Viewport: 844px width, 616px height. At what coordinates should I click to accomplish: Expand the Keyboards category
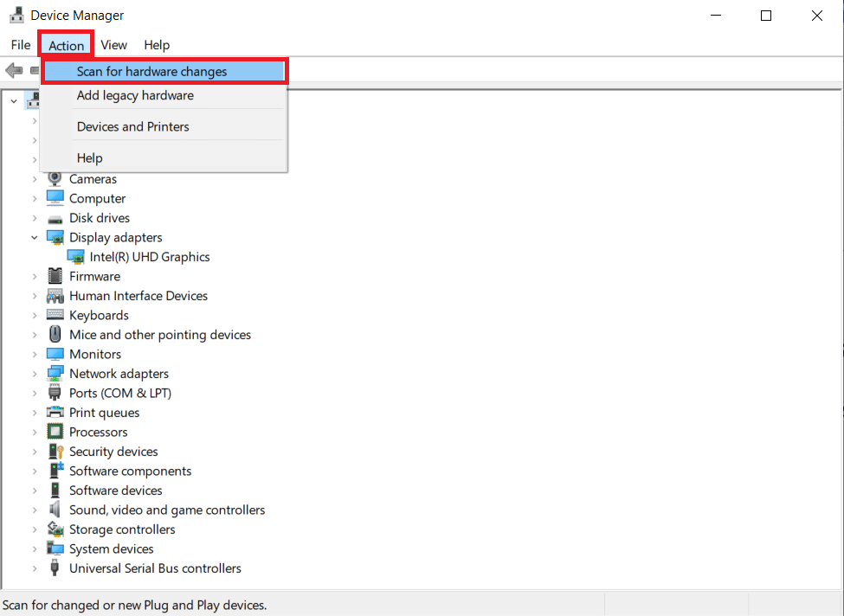pos(35,315)
